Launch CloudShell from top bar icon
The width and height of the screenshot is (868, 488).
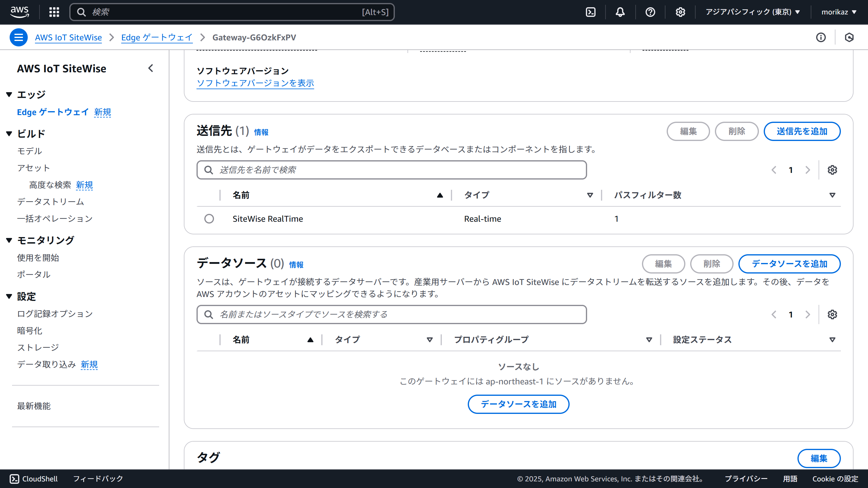[x=591, y=12]
